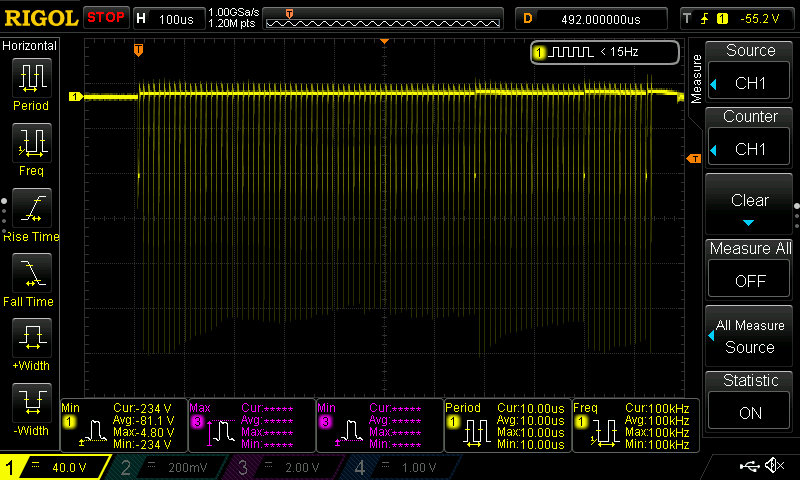Click the orange trigger level marker
The width and height of the screenshot is (800, 480).
point(692,158)
